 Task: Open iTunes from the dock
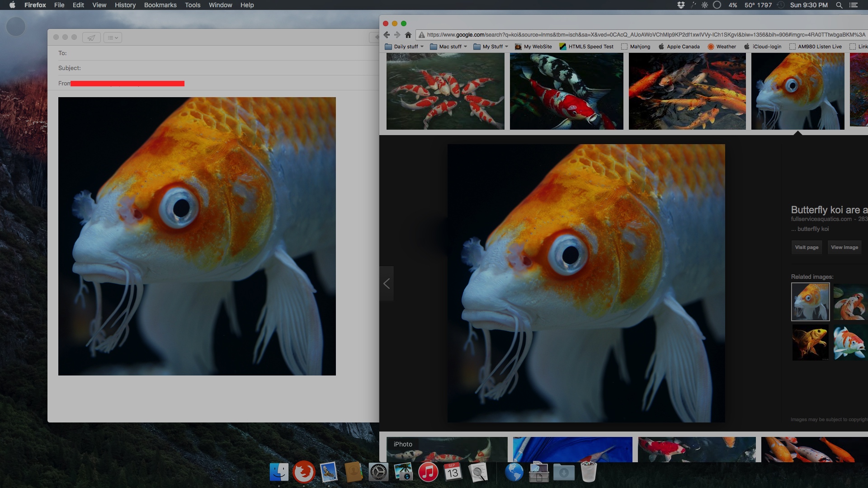pos(428,472)
